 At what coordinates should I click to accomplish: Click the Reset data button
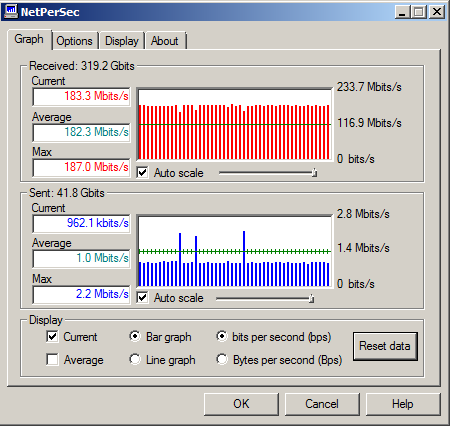[385, 346]
